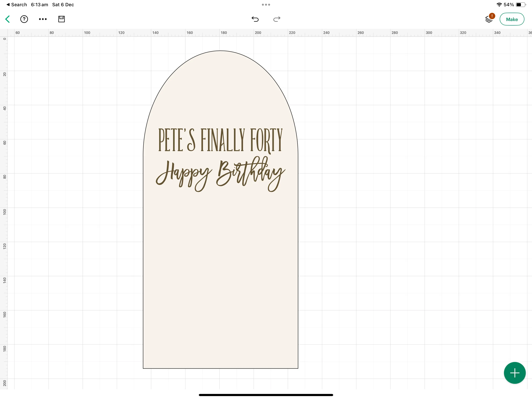The height and width of the screenshot is (399, 532).
Task: Open the iPad multitasking dots menu
Action: (266, 4)
